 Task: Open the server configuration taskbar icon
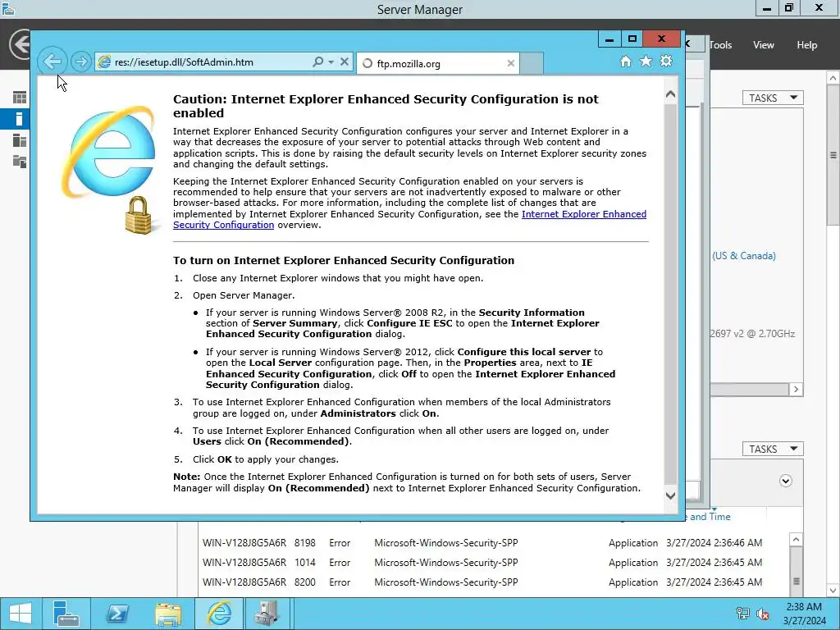coord(267,614)
